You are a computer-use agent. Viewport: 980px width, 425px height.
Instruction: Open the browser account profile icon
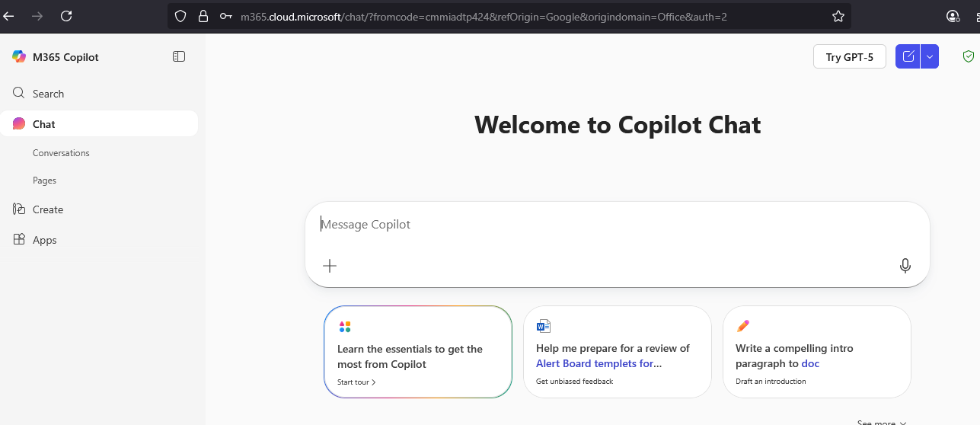[x=953, y=16]
